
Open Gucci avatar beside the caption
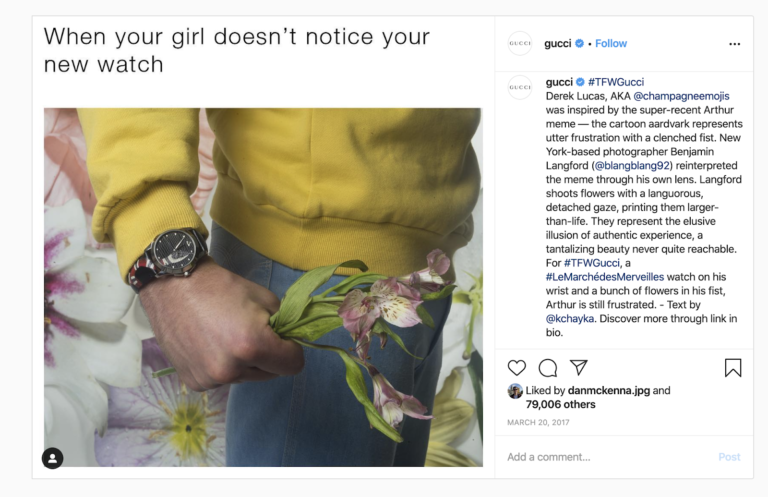tap(520, 88)
